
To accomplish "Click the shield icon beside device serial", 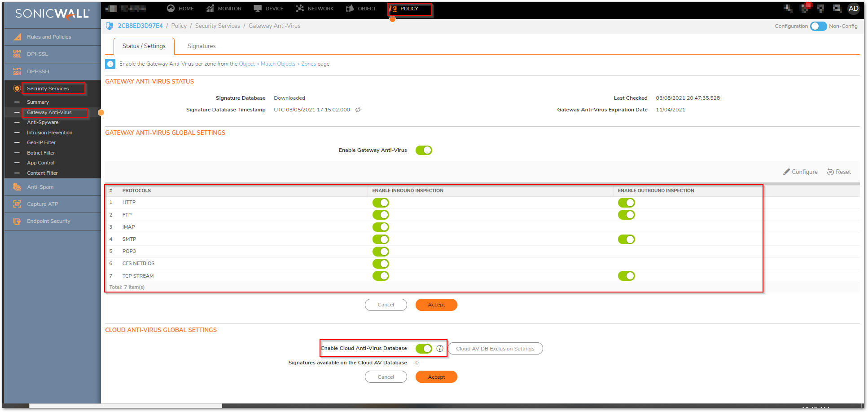I will pos(110,26).
